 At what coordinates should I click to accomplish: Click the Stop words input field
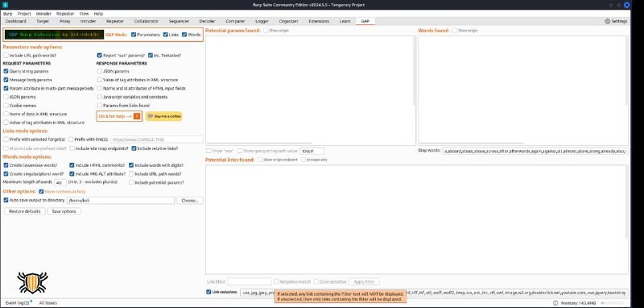click(x=535, y=151)
